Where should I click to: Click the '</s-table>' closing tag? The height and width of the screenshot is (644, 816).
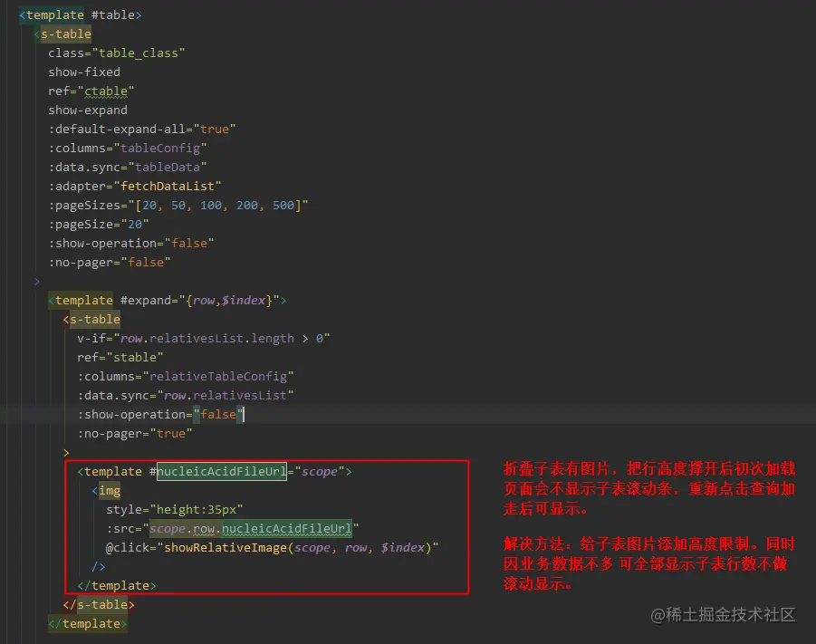click(x=99, y=604)
